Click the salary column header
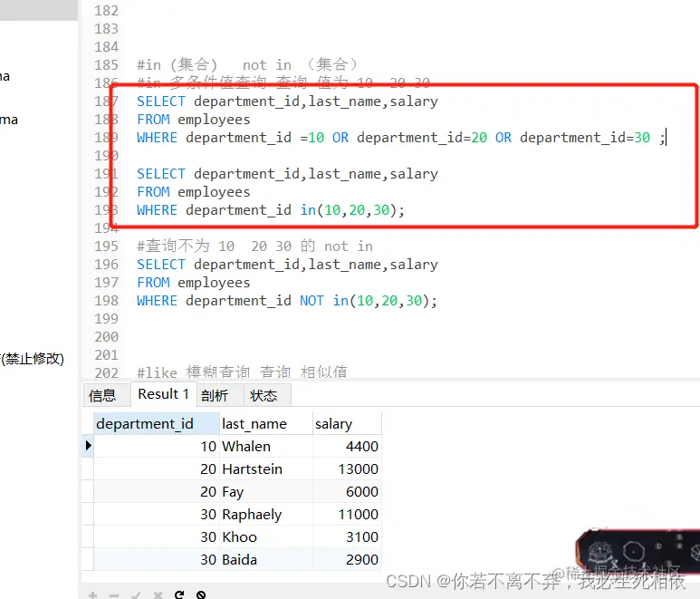 pos(347,423)
